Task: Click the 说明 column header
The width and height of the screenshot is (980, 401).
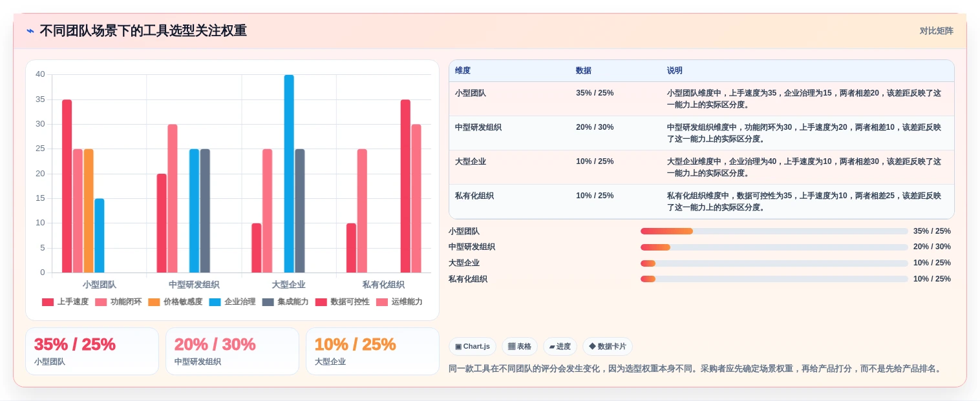Action: (x=675, y=71)
